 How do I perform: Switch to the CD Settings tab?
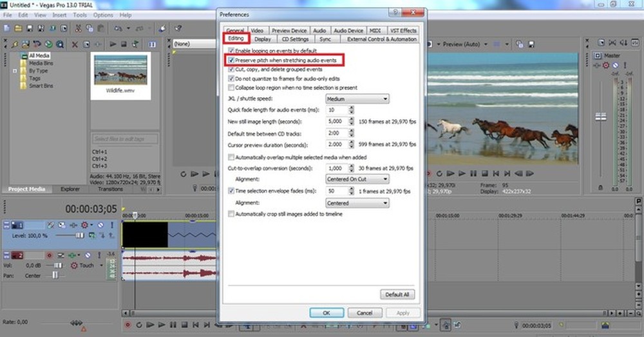(295, 39)
